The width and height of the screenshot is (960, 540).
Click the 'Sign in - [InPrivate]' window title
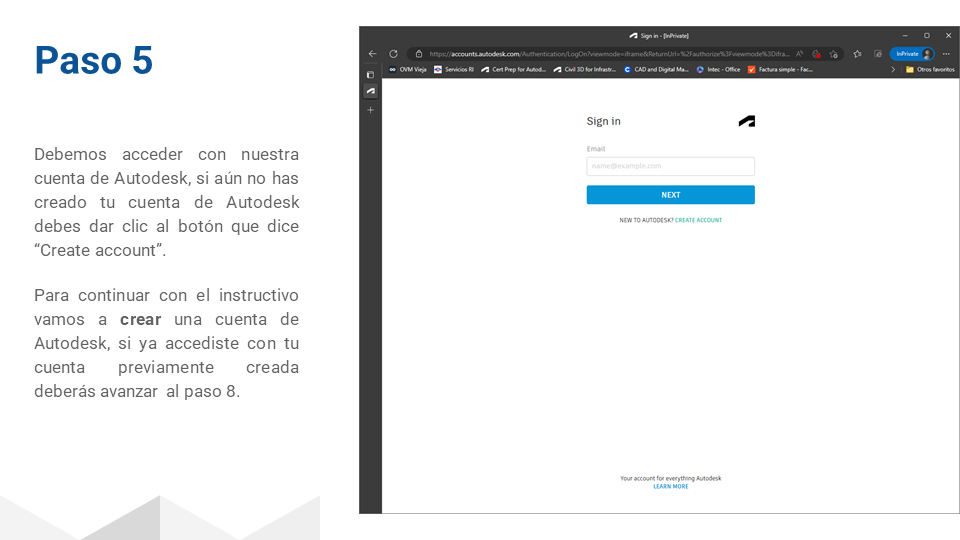pos(664,36)
